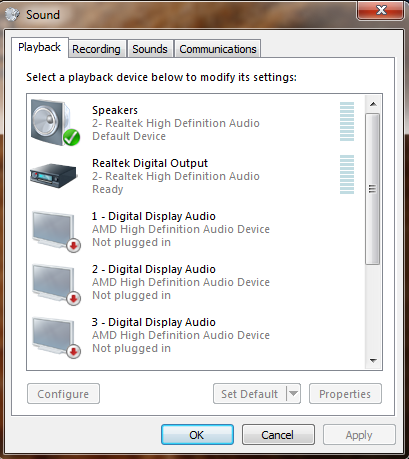Viewport: 409px width, 459px height.
Task: Switch to the Recording tab
Action: point(97,49)
